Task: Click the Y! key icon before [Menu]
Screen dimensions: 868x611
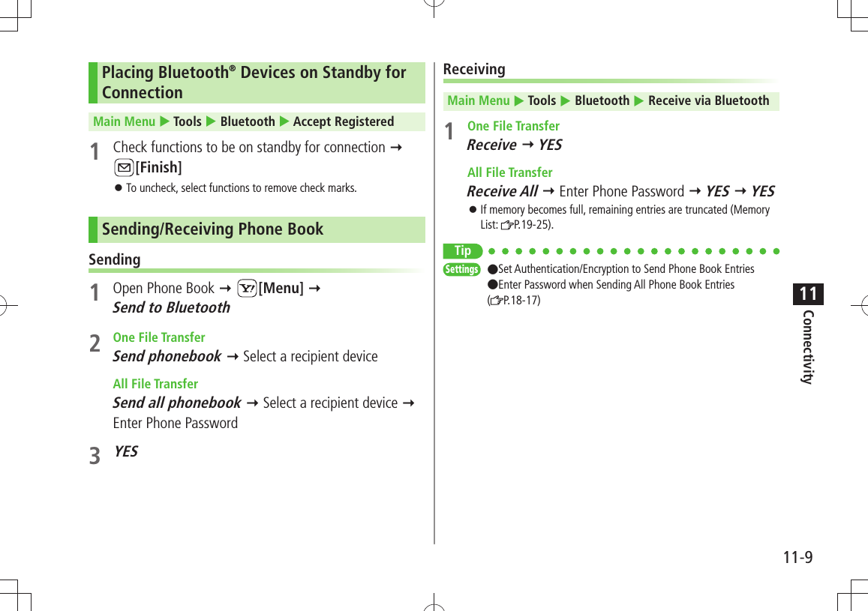Action: tap(247, 288)
